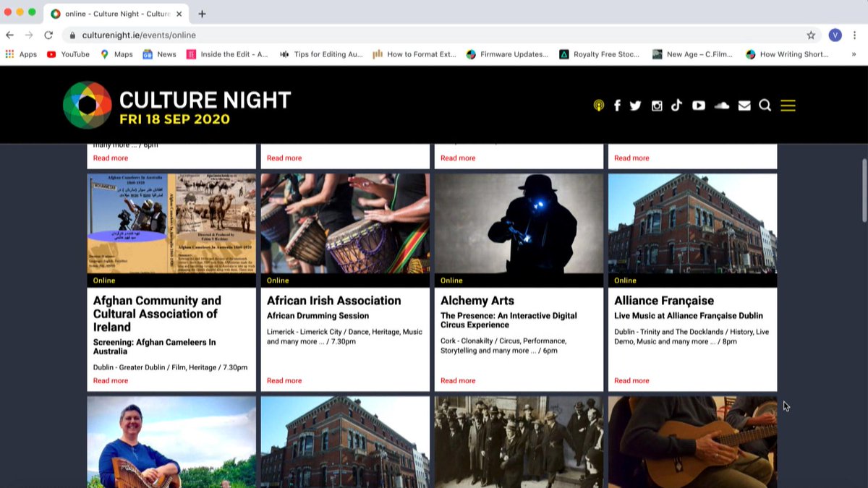Image resolution: width=868 pixels, height=488 pixels.
Task: Click the browser forward arrow
Action: coord(29,35)
